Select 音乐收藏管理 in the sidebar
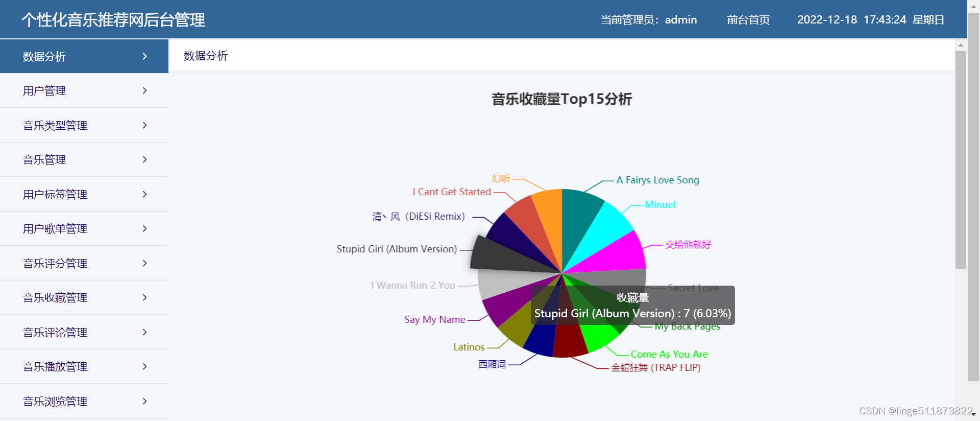 coord(84,298)
